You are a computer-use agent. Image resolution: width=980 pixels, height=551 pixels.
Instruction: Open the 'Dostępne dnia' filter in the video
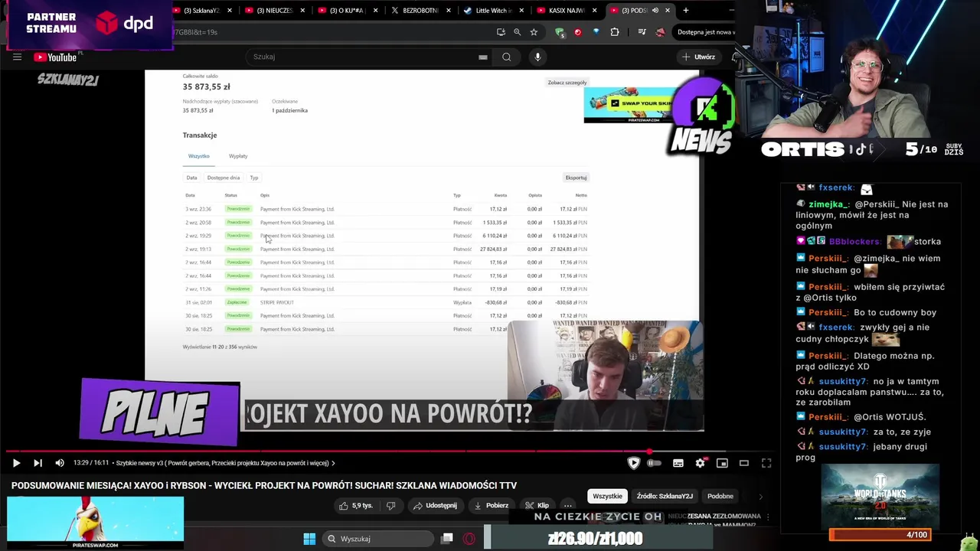pyautogui.click(x=224, y=178)
